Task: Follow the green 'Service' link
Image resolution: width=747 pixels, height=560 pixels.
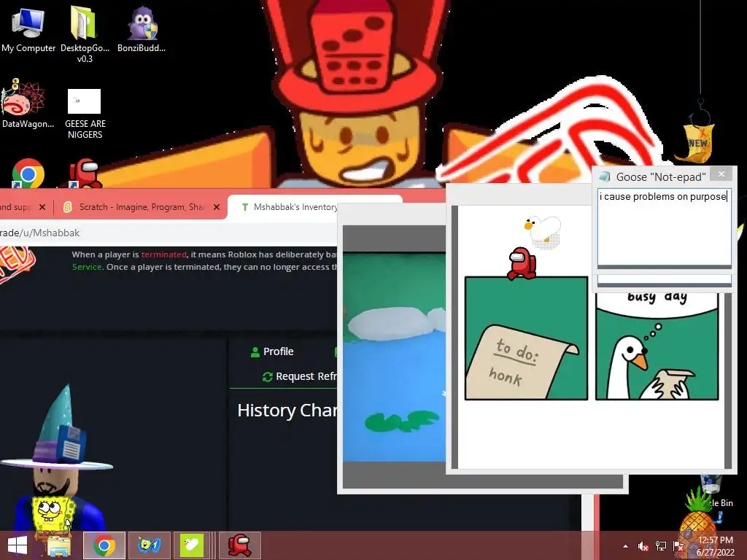Action: [87, 267]
